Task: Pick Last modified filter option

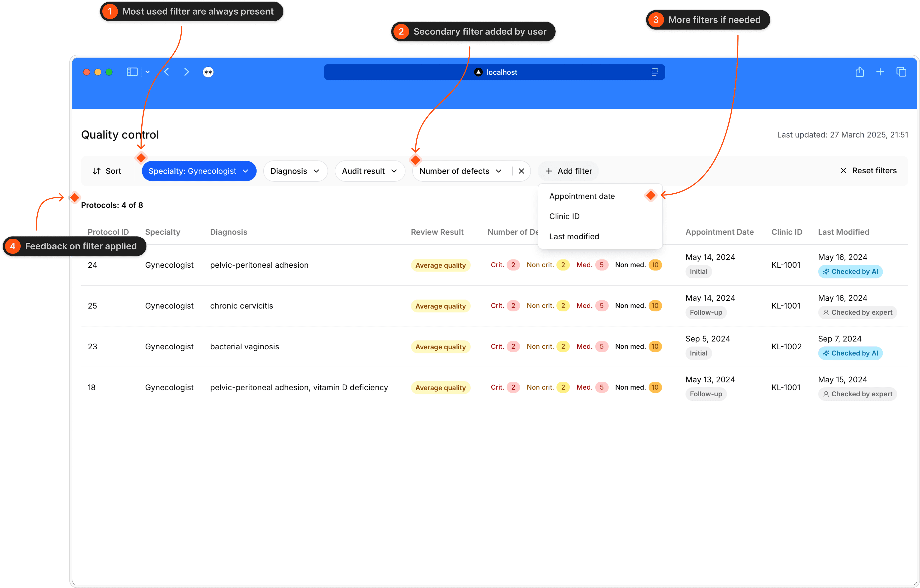Action: coord(574,236)
